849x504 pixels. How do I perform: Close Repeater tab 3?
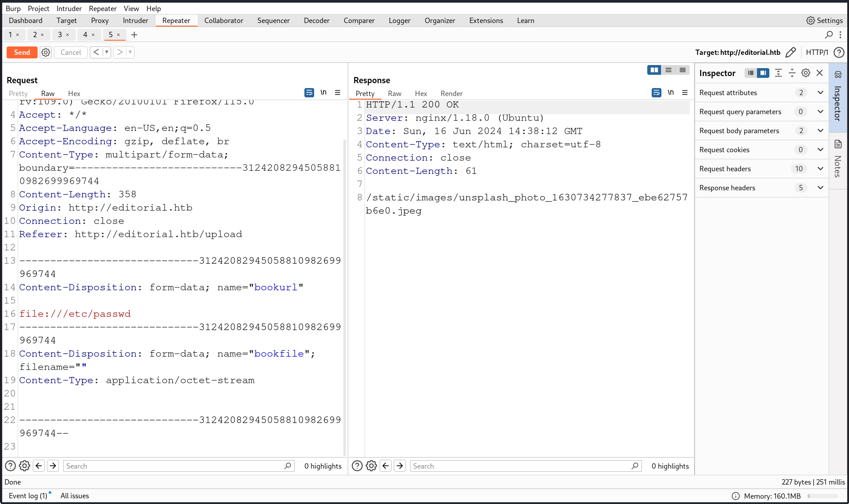tap(67, 35)
